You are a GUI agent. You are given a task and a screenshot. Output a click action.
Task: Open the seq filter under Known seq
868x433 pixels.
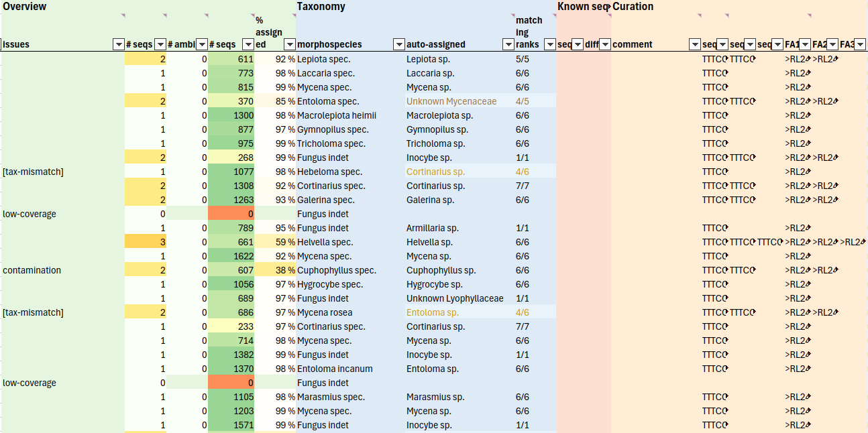pos(578,45)
